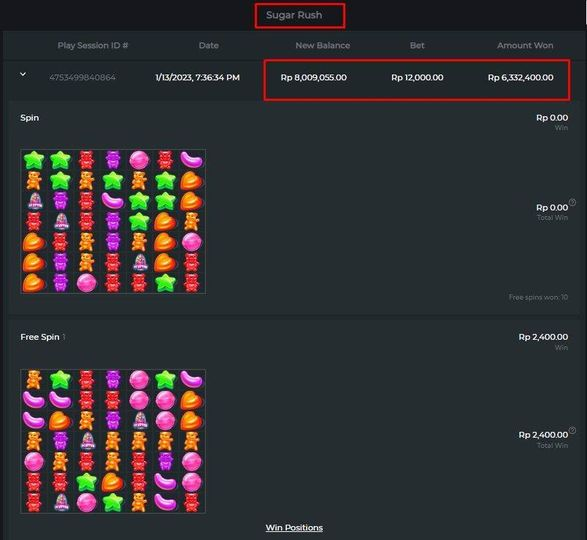Click the Rp 2,400.00 Win amount of Free Spin 1
587x540 pixels.
tap(543, 337)
